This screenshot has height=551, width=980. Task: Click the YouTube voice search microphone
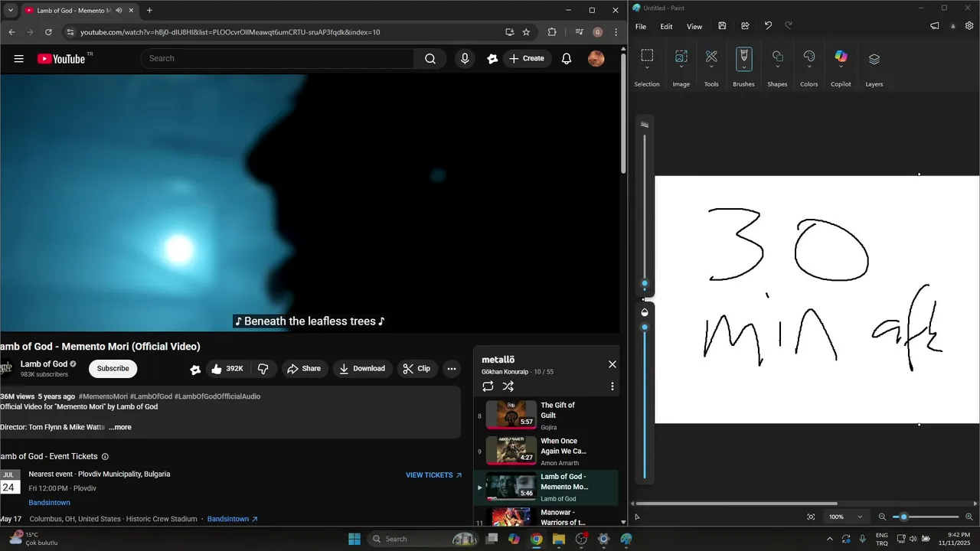pyautogui.click(x=465, y=58)
